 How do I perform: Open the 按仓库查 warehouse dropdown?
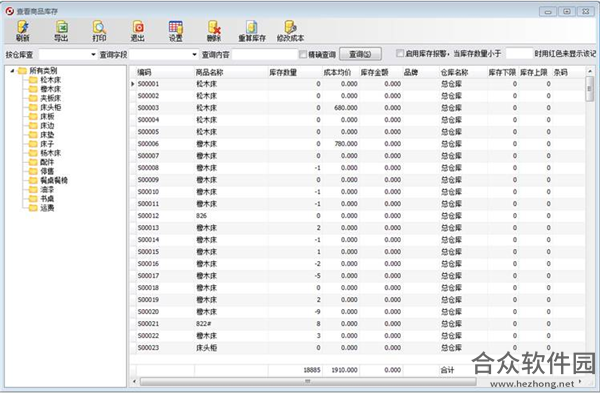tap(93, 55)
